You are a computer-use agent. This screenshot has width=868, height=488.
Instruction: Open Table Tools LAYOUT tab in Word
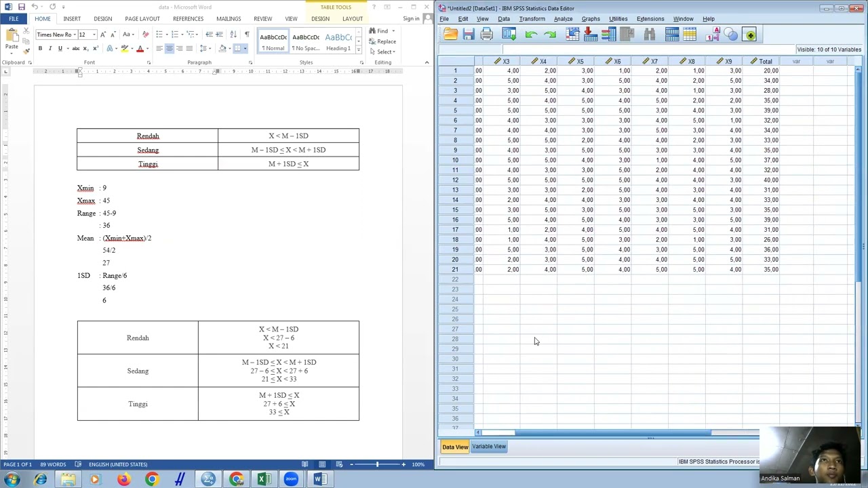pyautogui.click(x=353, y=19)
